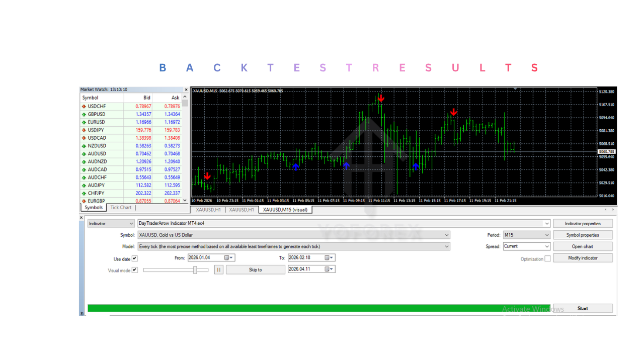Viewport: 644px width, 362px height.
Task: Switch to the Tick Chart tab
Action: [120, 207]
